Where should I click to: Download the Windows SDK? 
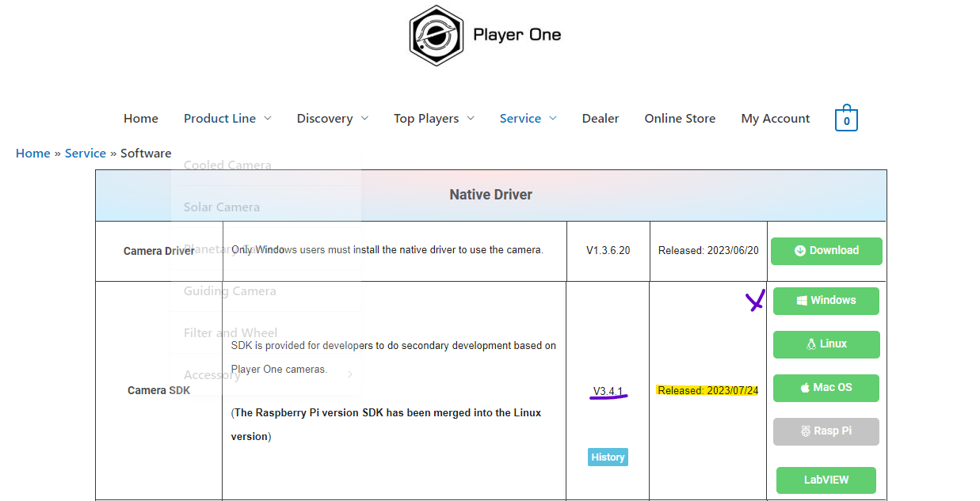(826, 301)
